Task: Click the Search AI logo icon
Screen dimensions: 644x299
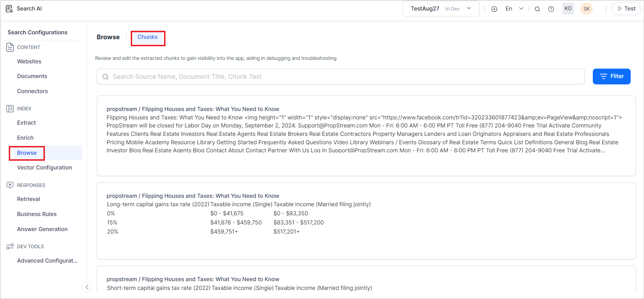Action: [9, 9]
